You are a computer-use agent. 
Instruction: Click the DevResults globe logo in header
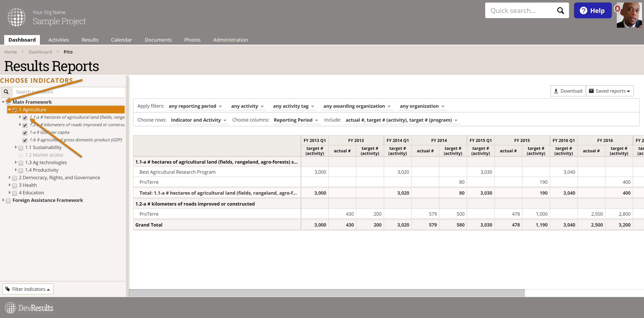pyautogui.click(x=16, y=17)
